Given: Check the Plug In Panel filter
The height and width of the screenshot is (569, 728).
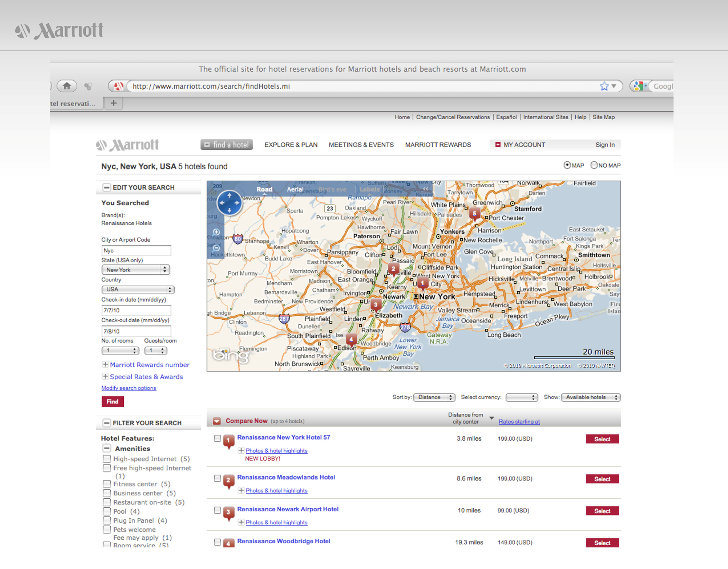Looking at the screenshot, I should click(107, 520).
